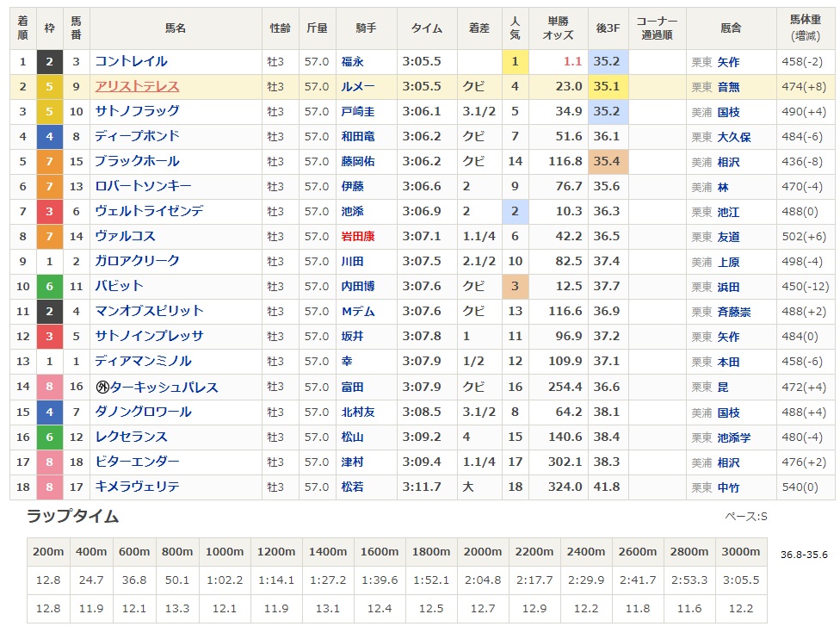Click the ラップタイム section heading
Viewport: 840px width, 639px height.
coord(73,516)
